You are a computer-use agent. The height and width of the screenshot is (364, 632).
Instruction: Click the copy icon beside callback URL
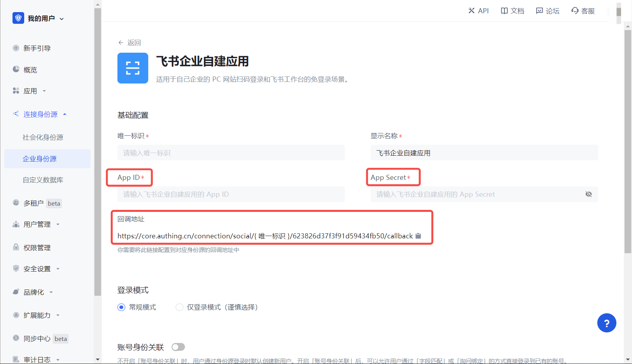point(418,236)
